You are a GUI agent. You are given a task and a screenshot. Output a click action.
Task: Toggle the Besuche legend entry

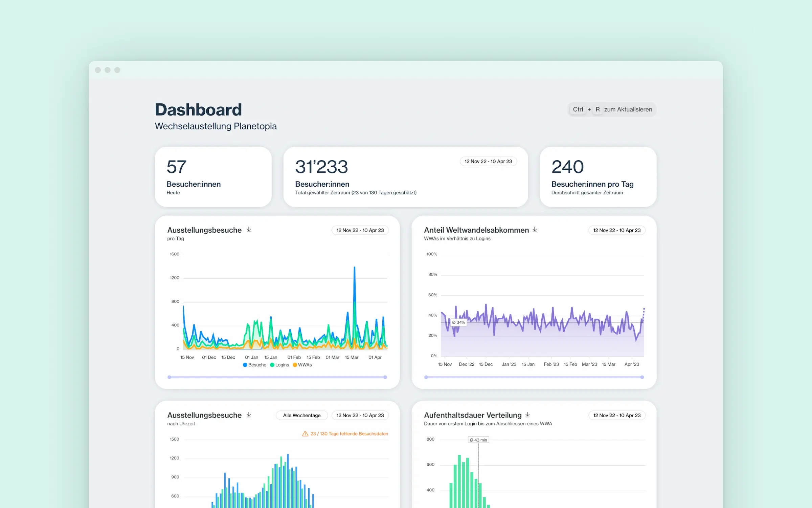(254, 365)
